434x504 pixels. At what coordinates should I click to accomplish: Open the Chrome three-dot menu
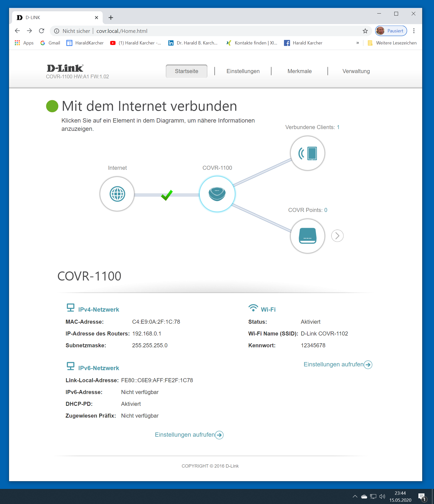pyautogui.click(x=414, y=31)
